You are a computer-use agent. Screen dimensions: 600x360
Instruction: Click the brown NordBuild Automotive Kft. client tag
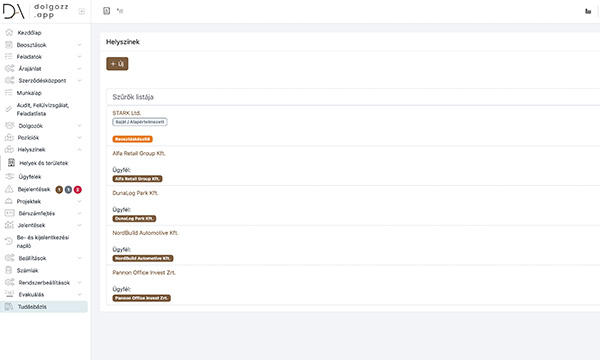coord(143,259)
